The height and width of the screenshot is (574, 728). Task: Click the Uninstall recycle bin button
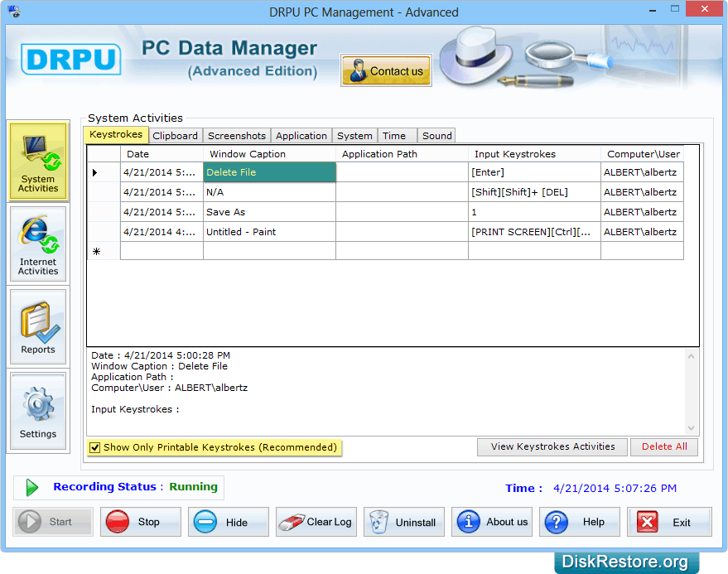click(x=404, y=522)
